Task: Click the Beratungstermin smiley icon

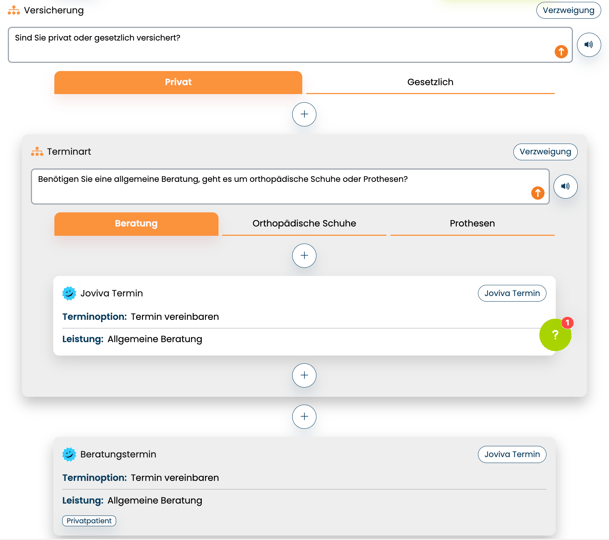Action: [69, 454]
